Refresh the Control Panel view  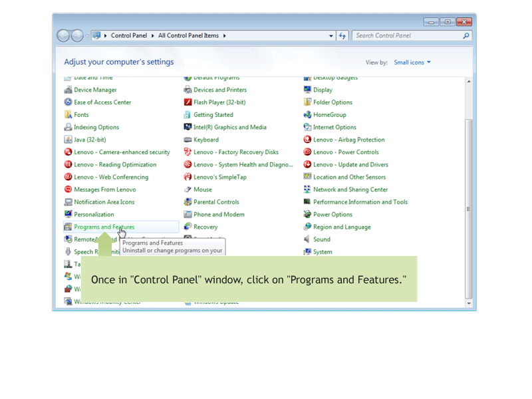[342, 36]
